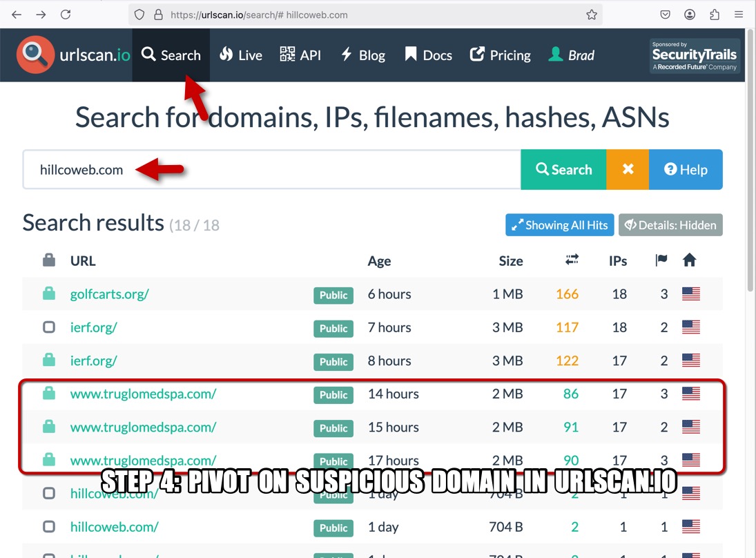This screenshot has width=756, height=558.
Task: Click the green Search button
Action: pos(563,169)
